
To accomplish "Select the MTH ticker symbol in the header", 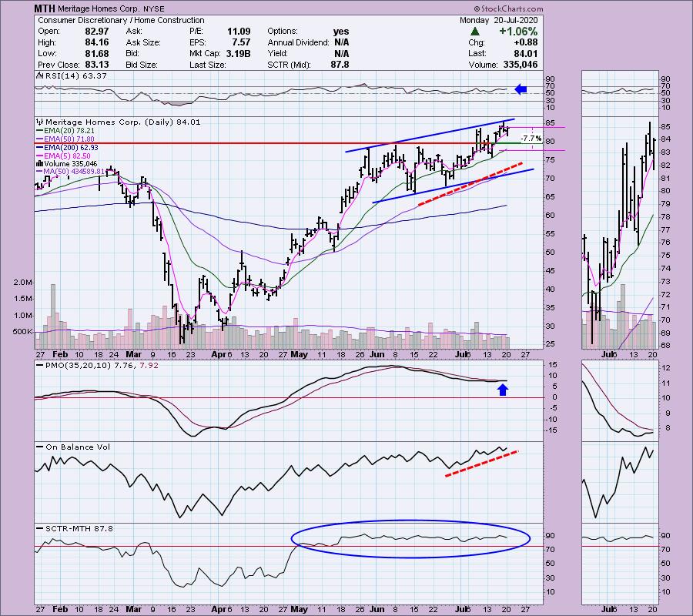I will point(45,8).
